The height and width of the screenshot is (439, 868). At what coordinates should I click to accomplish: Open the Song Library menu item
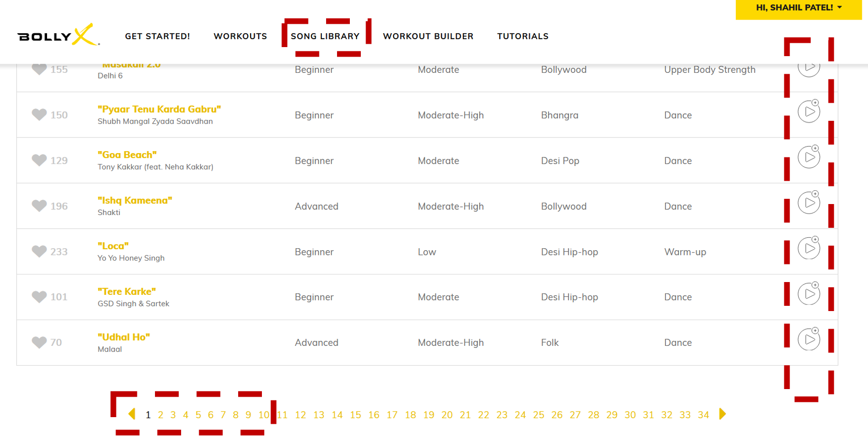pyautogui.click(x=325, y=36)
